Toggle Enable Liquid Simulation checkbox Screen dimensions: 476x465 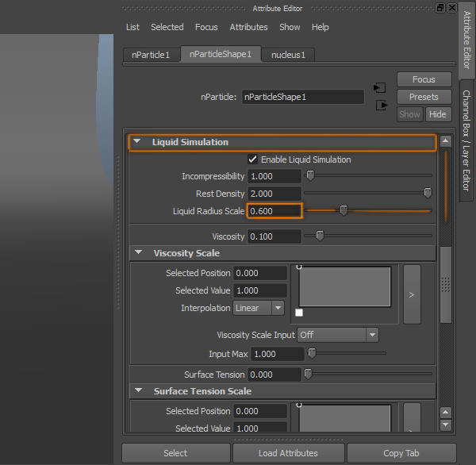point(252,159)
